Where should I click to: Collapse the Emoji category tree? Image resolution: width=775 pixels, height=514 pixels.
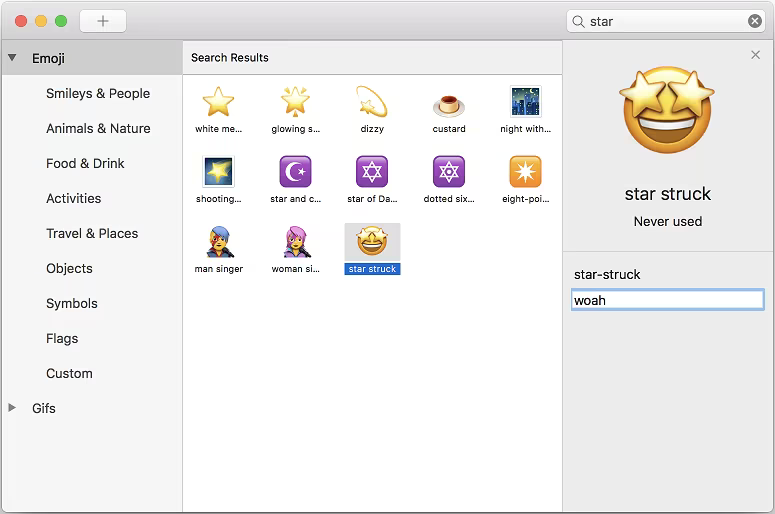click(x=12, y=58)
